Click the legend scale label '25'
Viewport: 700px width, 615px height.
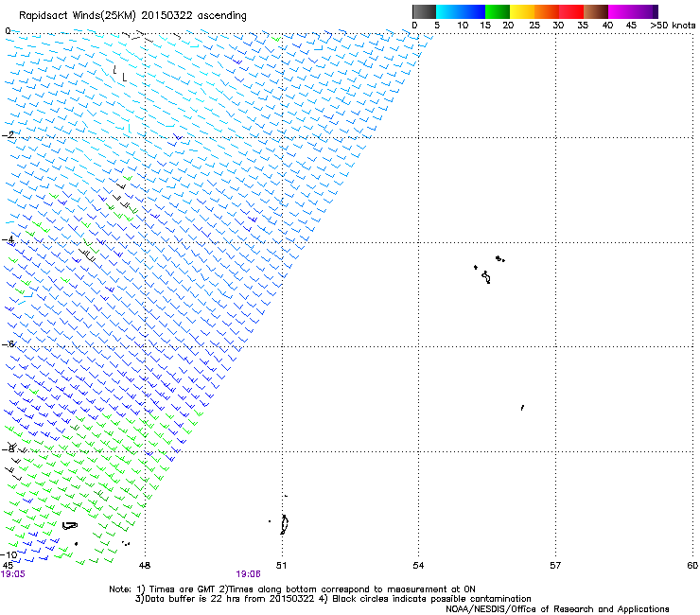coord(534,26)
